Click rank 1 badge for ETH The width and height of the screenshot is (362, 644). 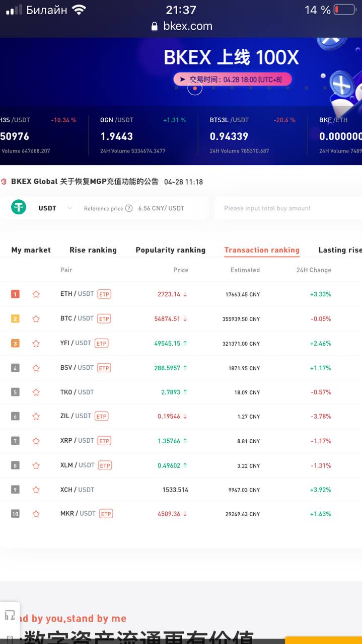16,294
